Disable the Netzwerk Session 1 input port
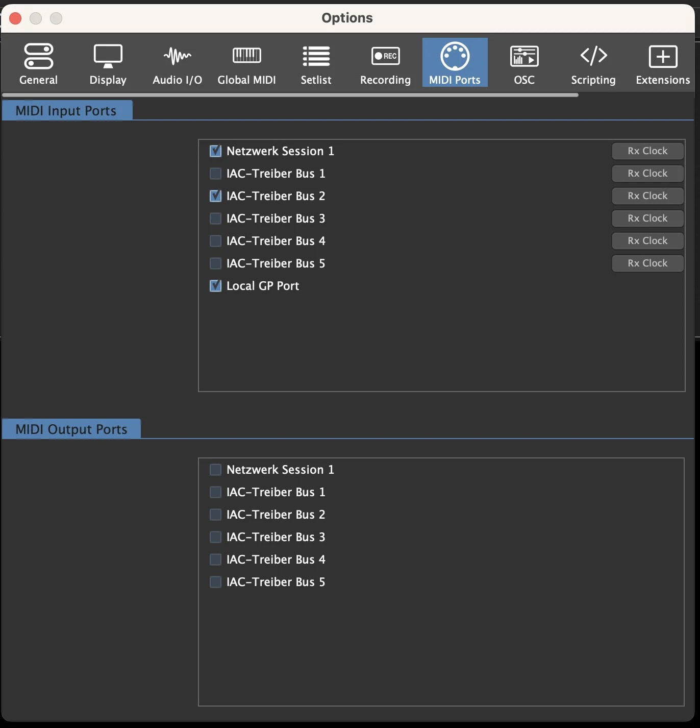This screenshot has height=728, width=700. point(215,151)
